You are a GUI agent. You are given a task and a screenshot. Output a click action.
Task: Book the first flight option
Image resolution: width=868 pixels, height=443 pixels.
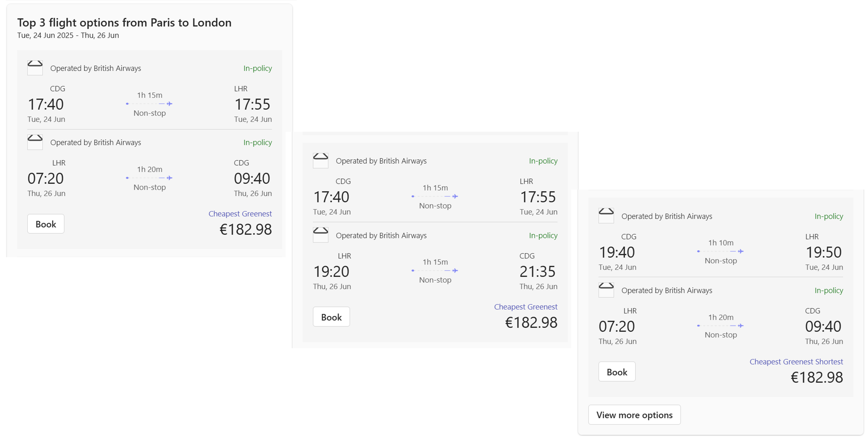point(46,224)
